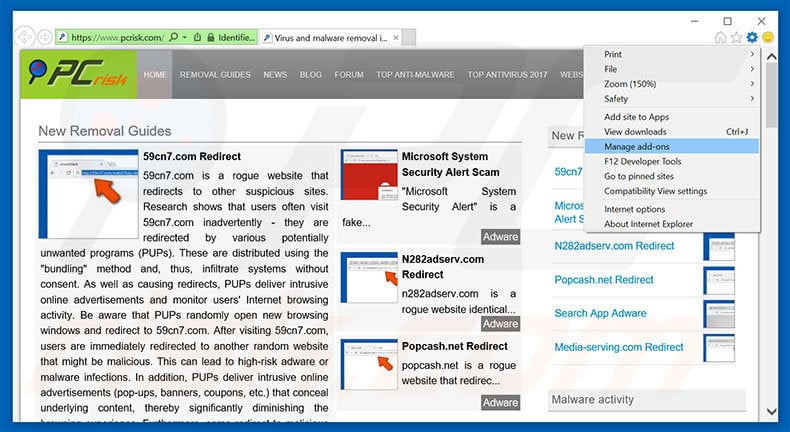Open sidebar Media-serving.com Redirect link
This screenshot has height=432, width=790.
(x=619, y=347)
